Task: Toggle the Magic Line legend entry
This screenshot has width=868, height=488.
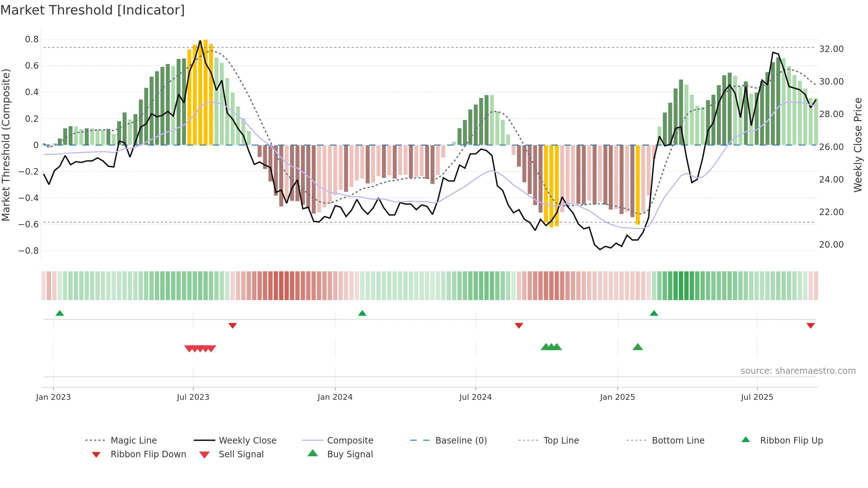Action: click(x=121, y=440)
